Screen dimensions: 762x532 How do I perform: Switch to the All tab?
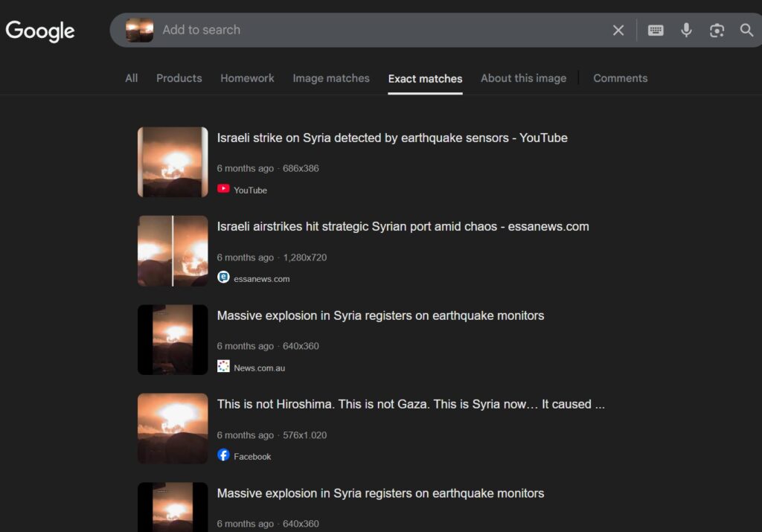[x=131, y=78]
